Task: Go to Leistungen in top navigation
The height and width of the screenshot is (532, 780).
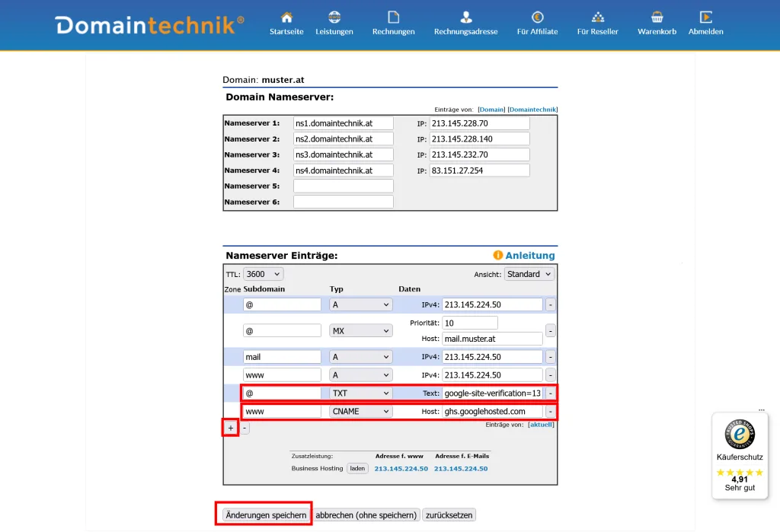Action: (x=334, y=18)
